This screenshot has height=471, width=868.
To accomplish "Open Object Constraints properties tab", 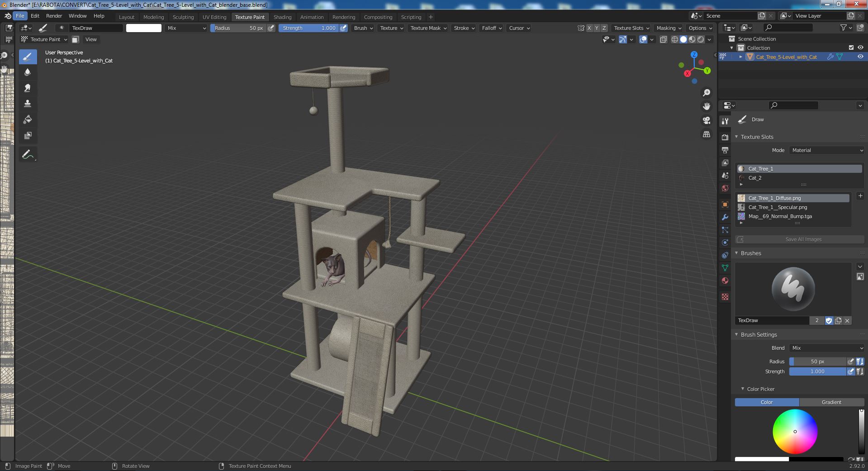I will [725, 255].
